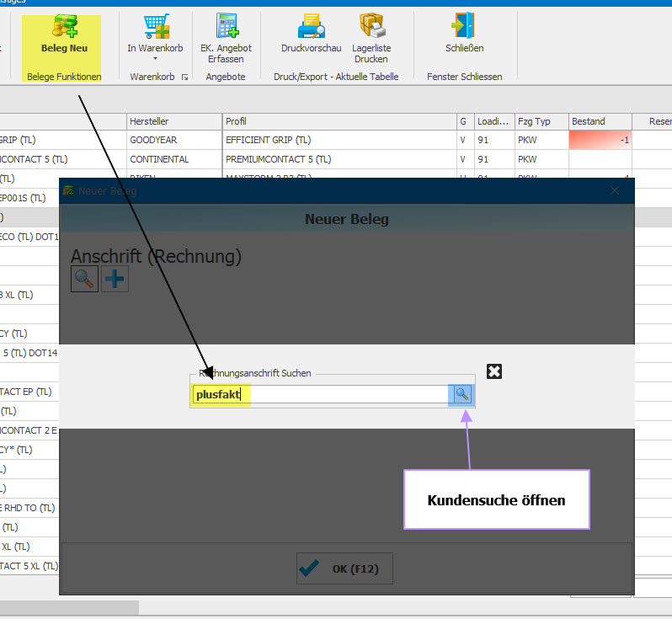This screenshot has width=672, height=619.
Task: Click the Fzg Typ column header
Action: pos(541,121)
